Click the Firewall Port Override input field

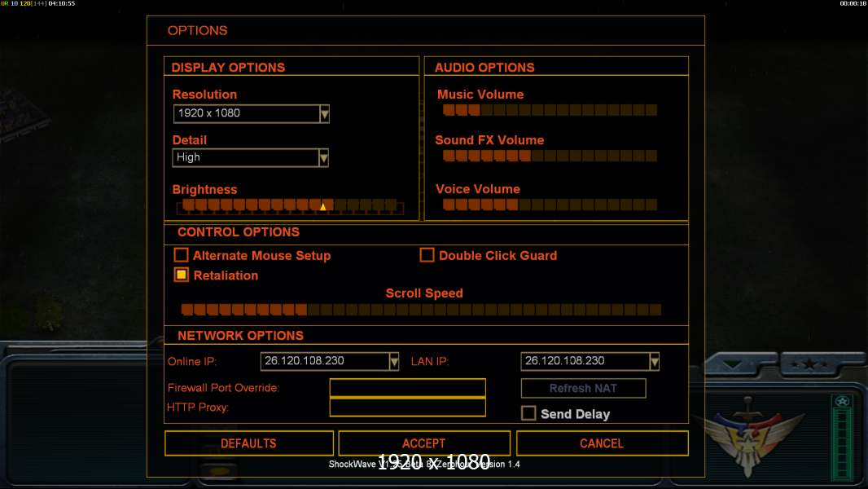tap(407, 388)
